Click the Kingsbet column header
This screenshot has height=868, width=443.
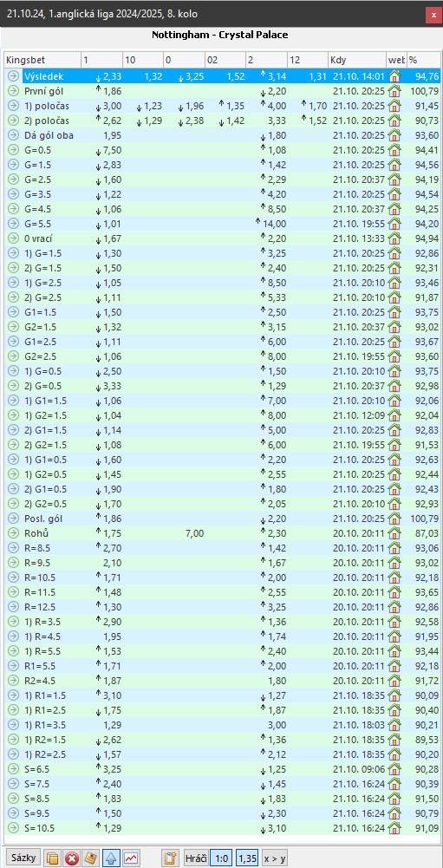click(x=42, y=60)
